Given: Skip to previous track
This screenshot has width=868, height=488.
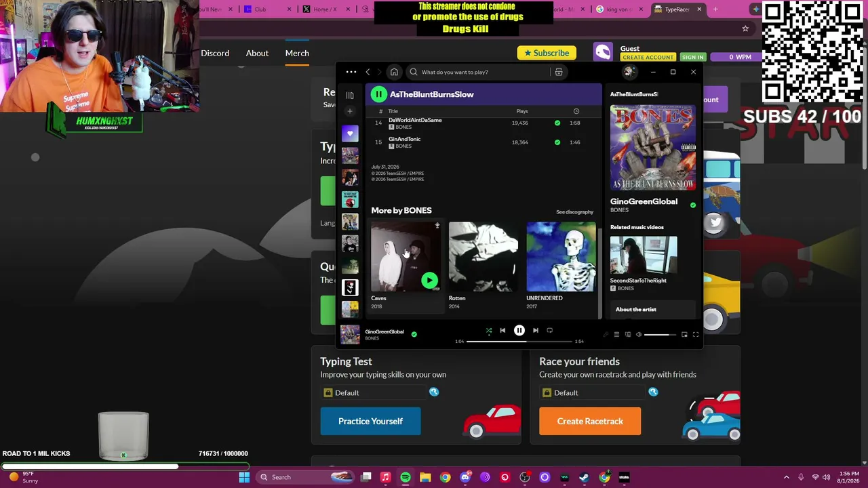Looking at the screenshot, I should 502,331.
